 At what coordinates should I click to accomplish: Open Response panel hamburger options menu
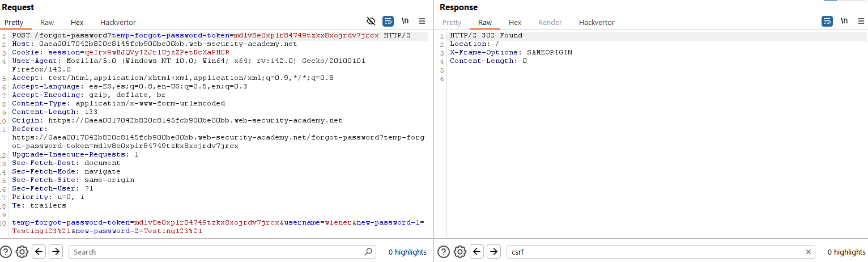861,21
